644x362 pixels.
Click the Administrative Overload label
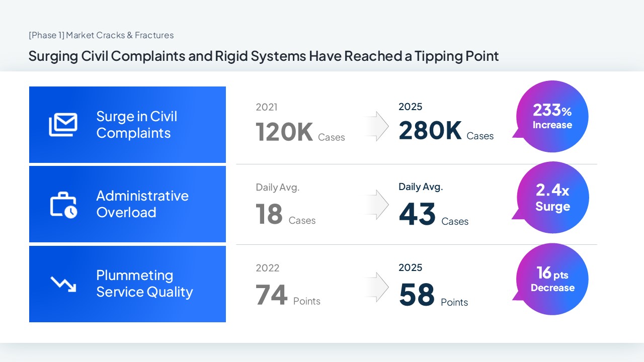coord(142,204)
